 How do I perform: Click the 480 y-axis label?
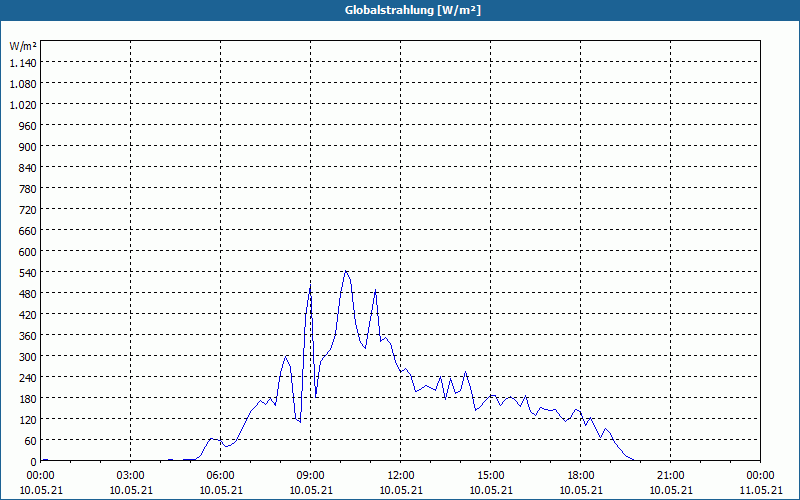click(x=28, y=294)
